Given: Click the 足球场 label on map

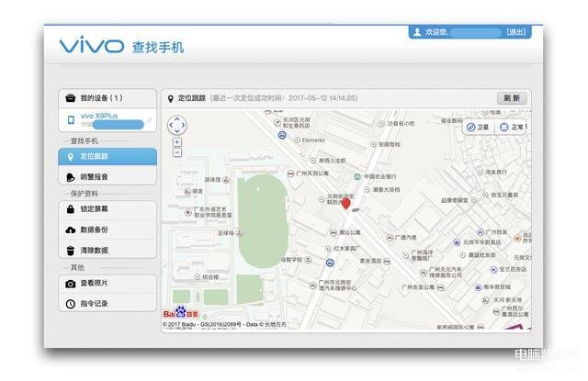Looking at the screenshot, I should (x=226, y=233).
